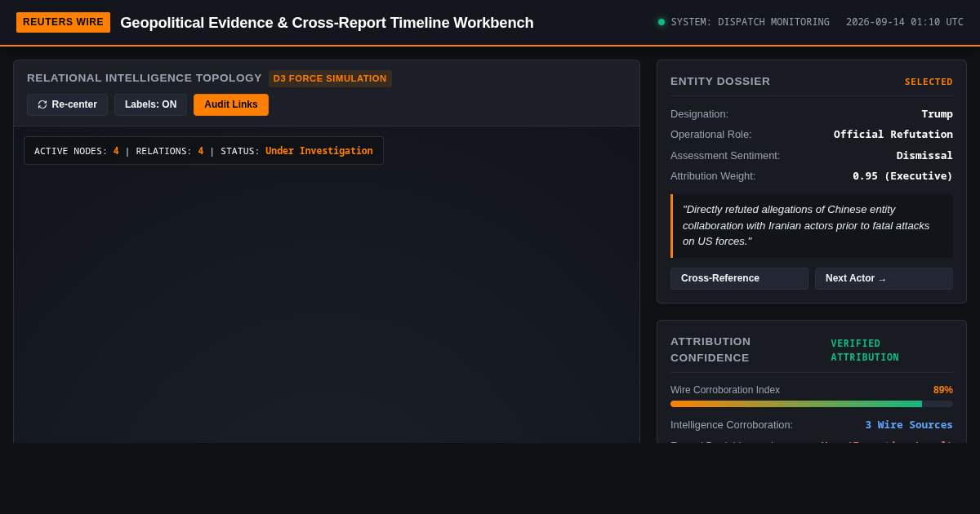Click the Wire Corroboration Index label
Viewport: 980px width, 514px height.
click(725, 390)
